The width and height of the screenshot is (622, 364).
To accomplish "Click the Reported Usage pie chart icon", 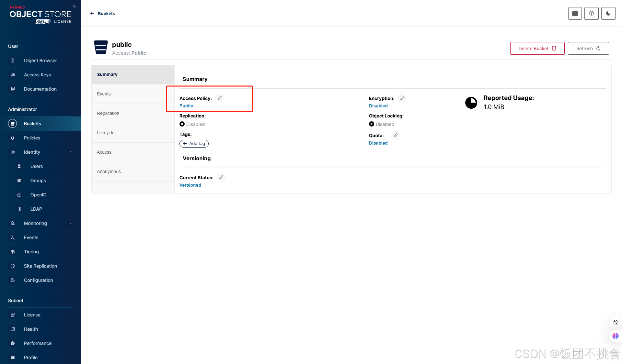I will point(471,103).
